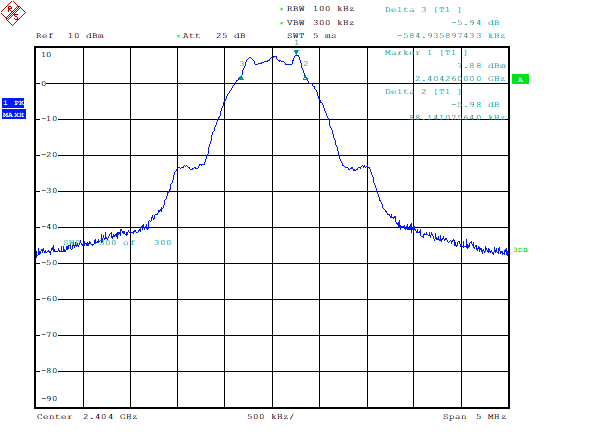Click the green 3DB indicator
This screenshot has height=445, width=605.
521,250
